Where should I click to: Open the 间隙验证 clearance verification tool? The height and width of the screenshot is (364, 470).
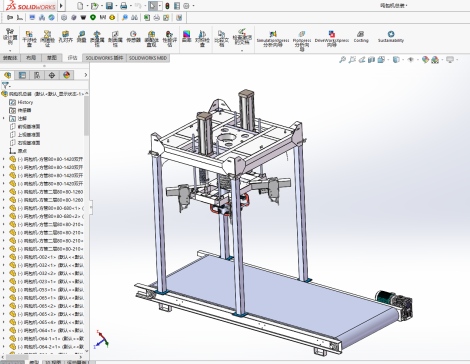click(x=47, y=39)
